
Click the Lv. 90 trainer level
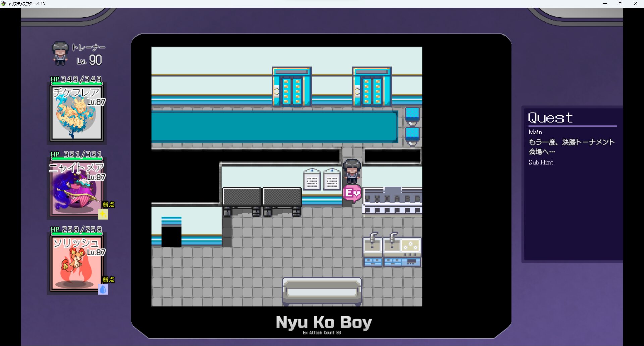[x=89, y=60]
